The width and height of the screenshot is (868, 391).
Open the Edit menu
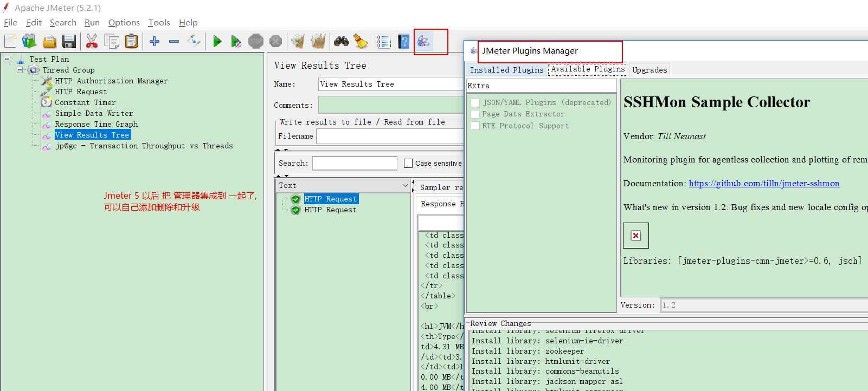coord(34,23)
